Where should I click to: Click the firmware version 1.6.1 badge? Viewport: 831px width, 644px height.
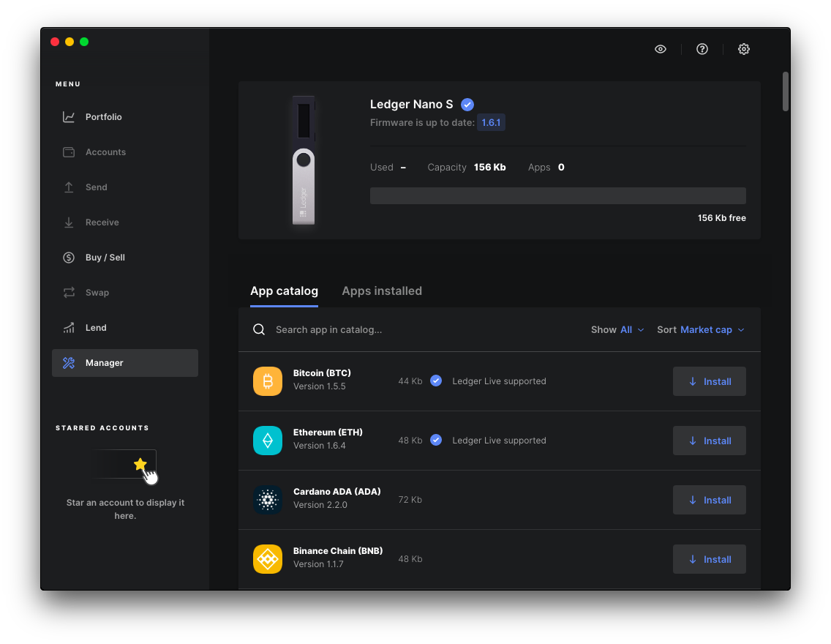click(x=491, y=122)
